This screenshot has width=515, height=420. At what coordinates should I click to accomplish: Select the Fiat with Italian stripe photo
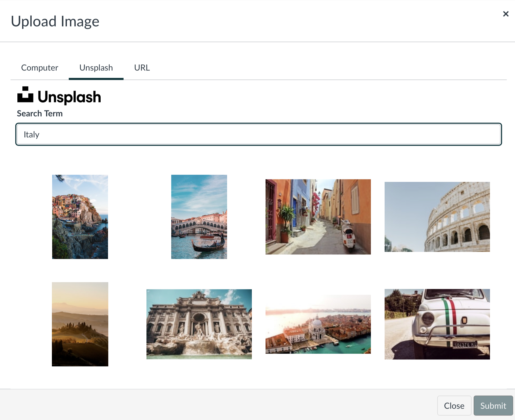tap(437, 324)
